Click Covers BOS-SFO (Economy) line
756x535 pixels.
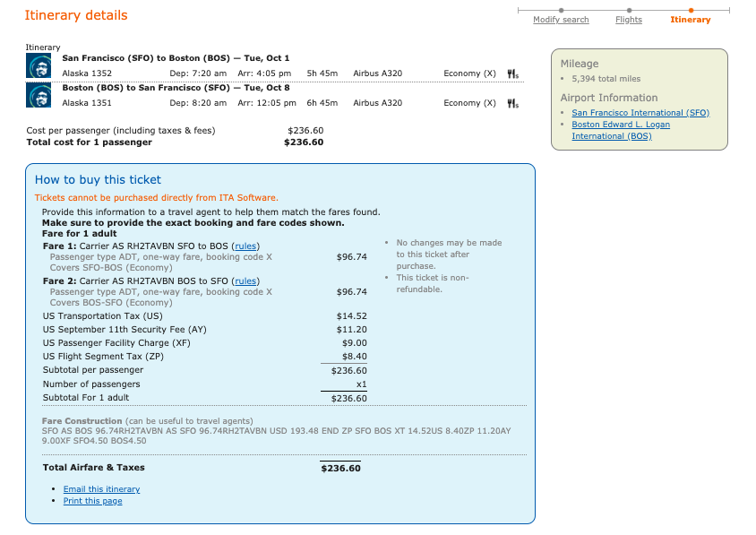coord(111,303)
